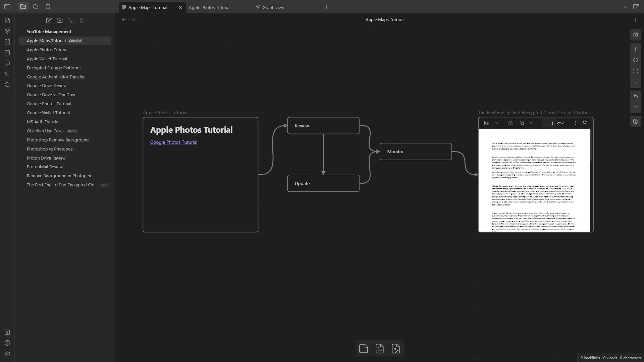Viewport: 644px width, 362px height.
Task: Open the graph view ribbon icon
Action: [x=7, y=31]
